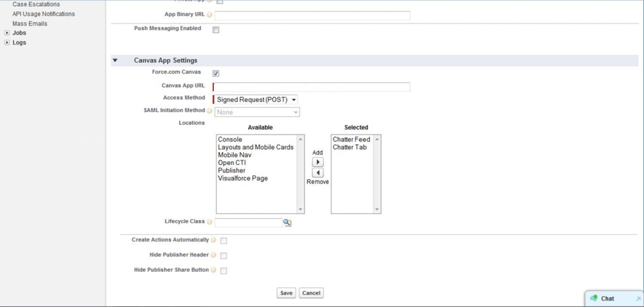Open Mass Emails in the sidebar
Screen dimensions: 644x307
click(30, 23)
